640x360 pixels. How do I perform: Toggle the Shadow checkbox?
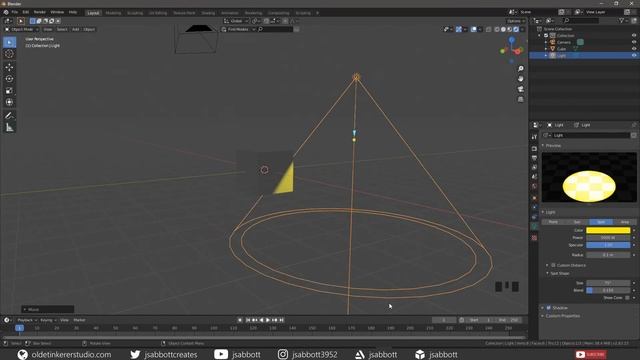point(549,308)
